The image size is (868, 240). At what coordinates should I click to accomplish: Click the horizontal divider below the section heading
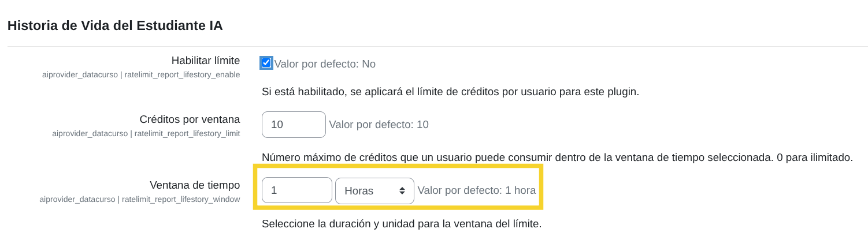point(437,46)
